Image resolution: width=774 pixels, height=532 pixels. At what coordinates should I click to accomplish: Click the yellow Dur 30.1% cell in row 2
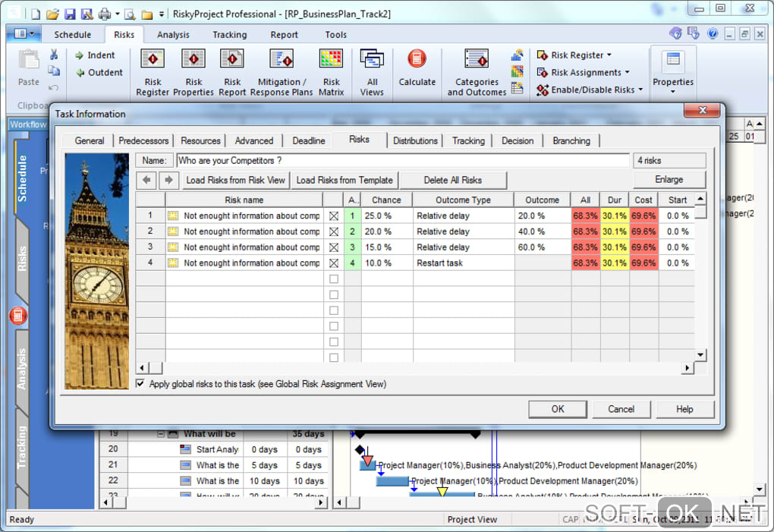615,231
